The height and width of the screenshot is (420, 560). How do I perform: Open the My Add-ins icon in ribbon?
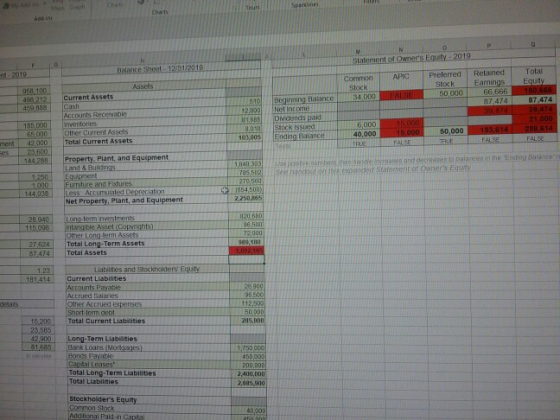(x=6, y=5)
